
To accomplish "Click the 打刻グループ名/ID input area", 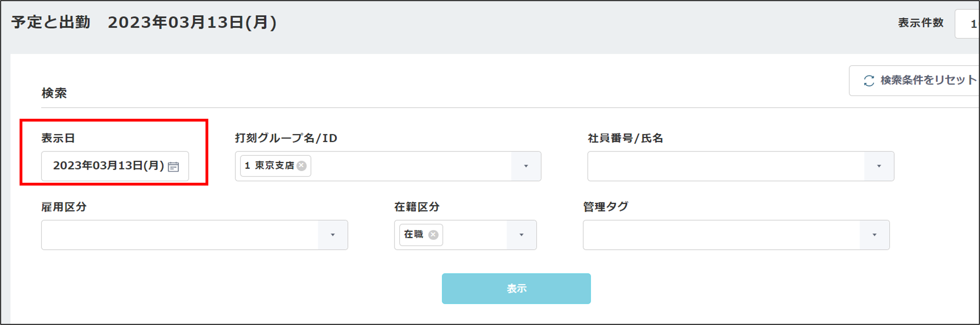I will (x=411, y=166).
